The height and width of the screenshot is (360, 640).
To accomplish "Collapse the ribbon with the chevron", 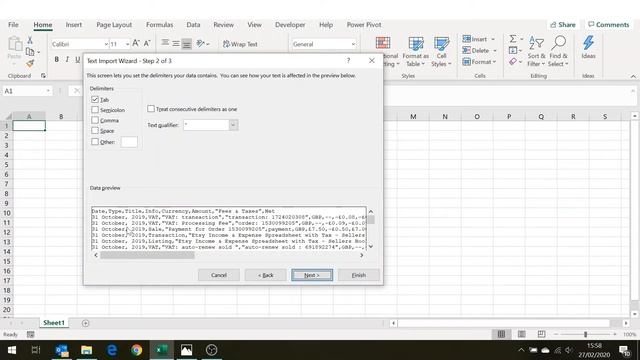I will [633, 76].
